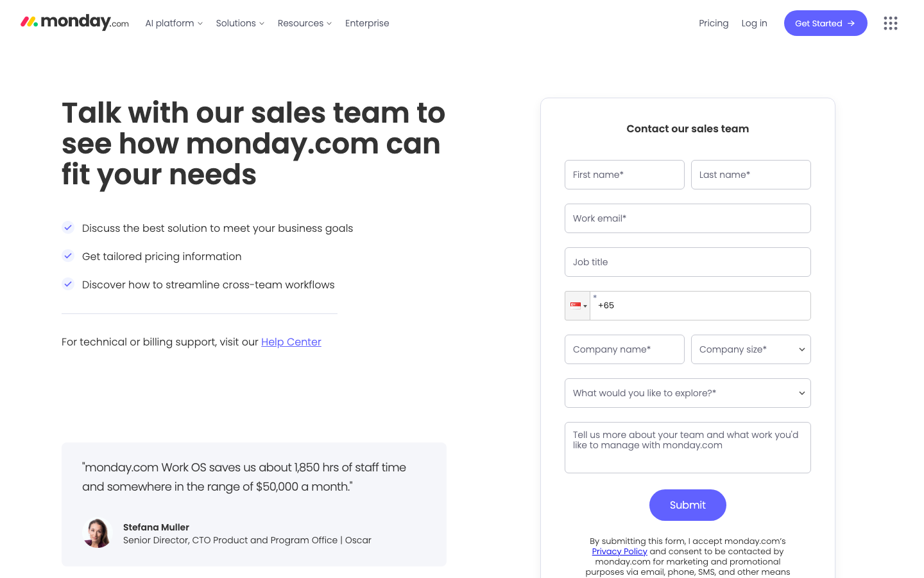Image resolution: width=924 pixels, height=578 pixels.
Task: Open the Help Center link
Action: point(291,342)
